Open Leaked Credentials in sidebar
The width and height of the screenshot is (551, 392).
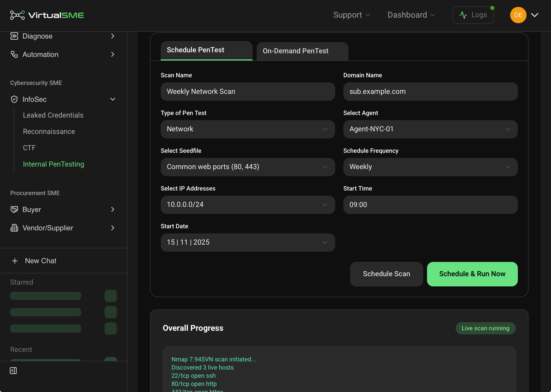[x=53, y=115]
